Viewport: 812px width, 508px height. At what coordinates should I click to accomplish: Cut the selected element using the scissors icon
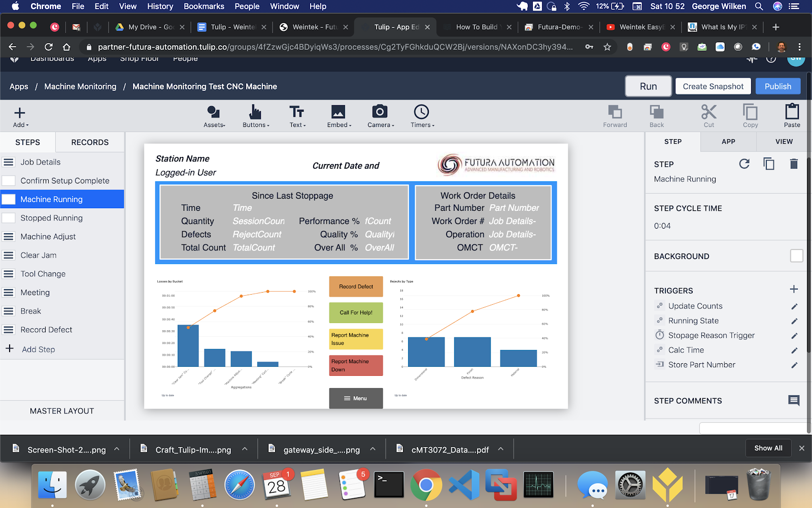(x=708, y=113)
